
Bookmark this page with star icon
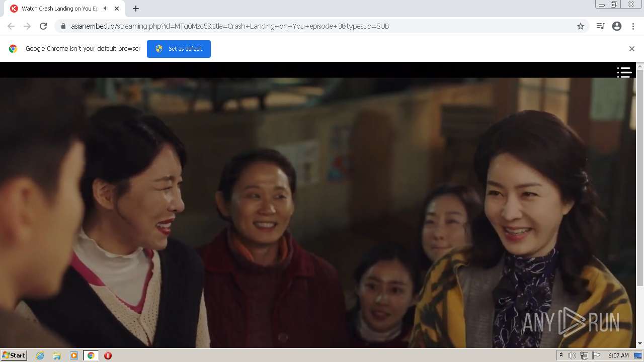point(581,26)
